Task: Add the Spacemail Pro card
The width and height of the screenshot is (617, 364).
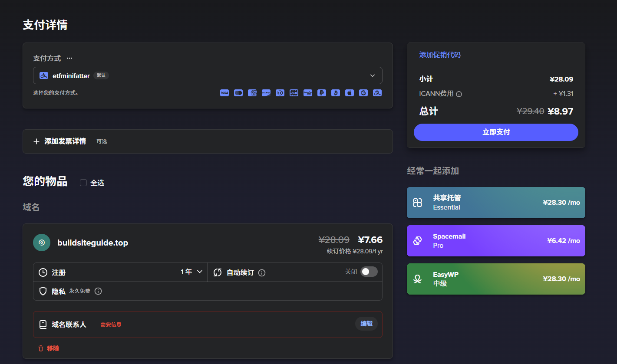Action: [496, 241]
